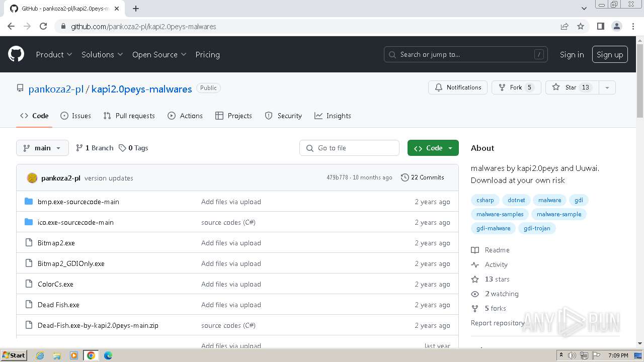This screenshot has height=362, width=644.
Task: Click kapi2.0peys-malwares repository name link
Action: (x=141, y=89)
